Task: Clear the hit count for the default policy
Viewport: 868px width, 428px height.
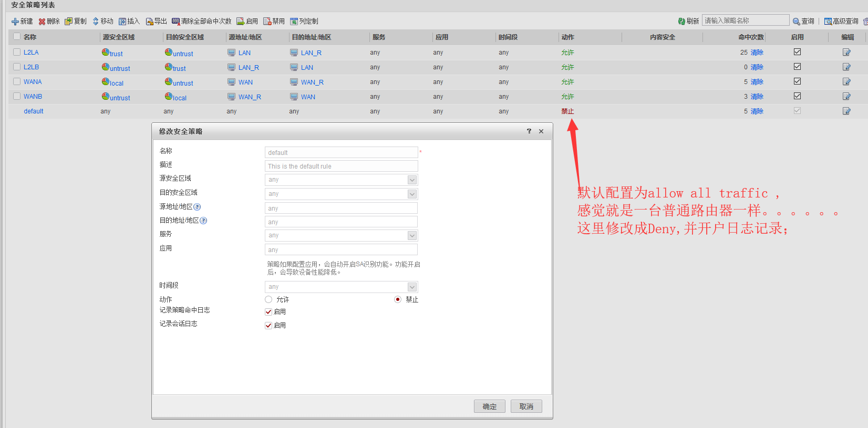Action: 757,111
